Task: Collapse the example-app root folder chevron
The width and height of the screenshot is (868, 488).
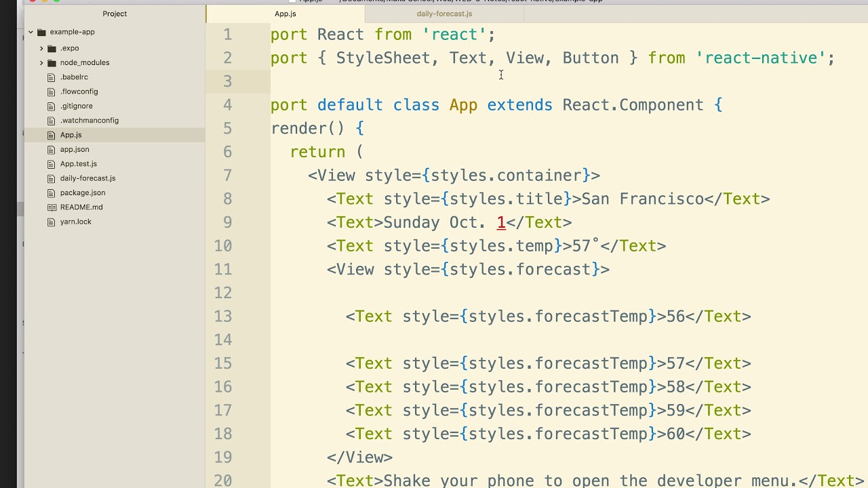Action: [31, 32]
